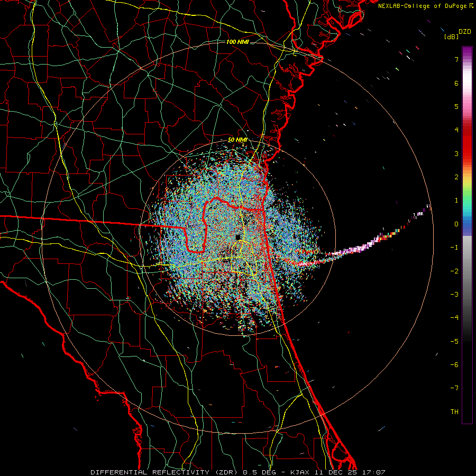Click the DZD label above the color scale
The height and width of the screenshot is (476, 476).
click(465, 32)
